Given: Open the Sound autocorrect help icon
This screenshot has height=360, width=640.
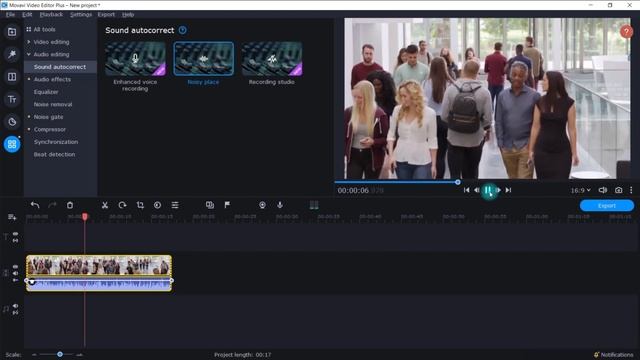Looking at the screenshot, I should [x=182, y=30].
